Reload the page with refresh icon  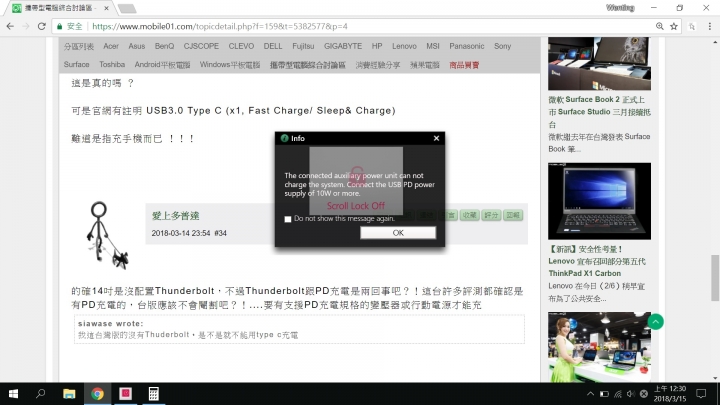(41, 26)
